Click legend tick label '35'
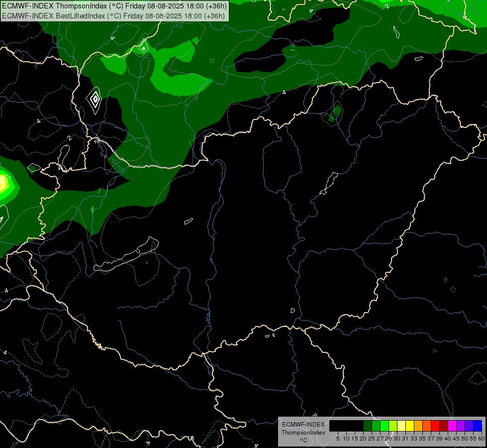The image size is (487, 448). [x=422, y=439]
